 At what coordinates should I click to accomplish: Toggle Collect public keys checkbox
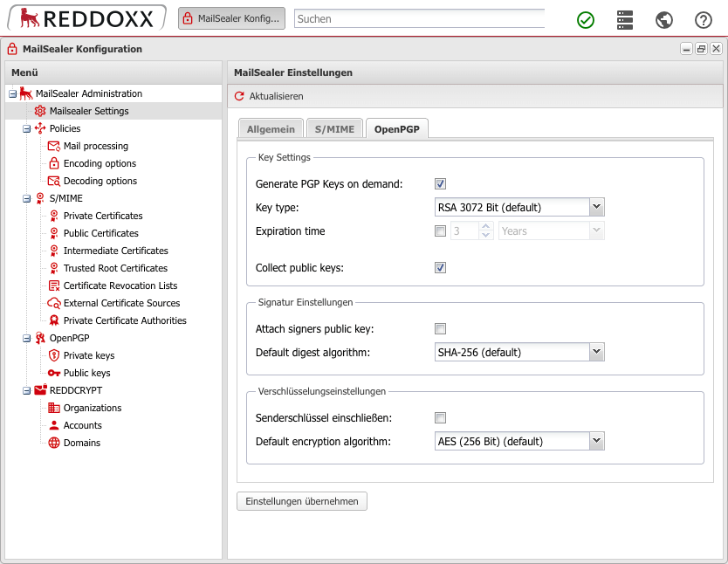[440, 267]
